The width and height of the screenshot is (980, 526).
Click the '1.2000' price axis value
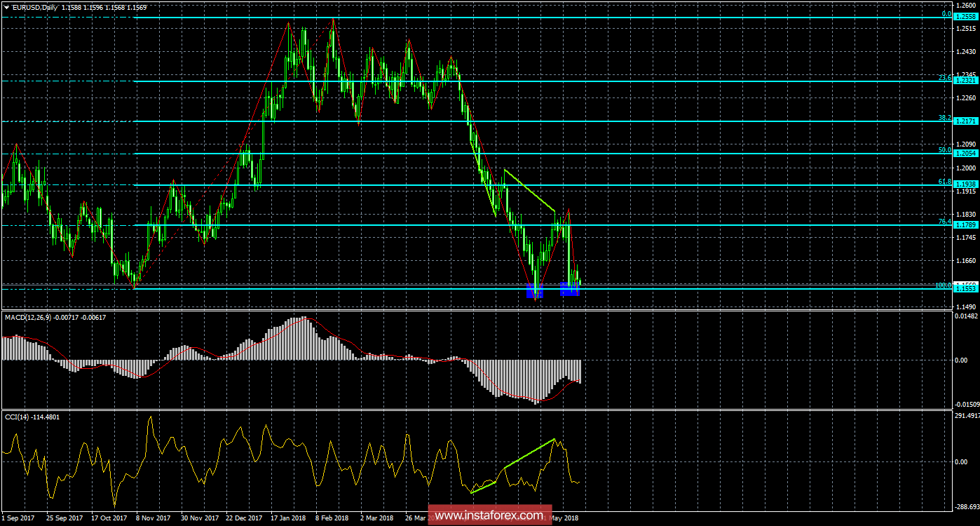pyautogui.click(x=966, y=168)
